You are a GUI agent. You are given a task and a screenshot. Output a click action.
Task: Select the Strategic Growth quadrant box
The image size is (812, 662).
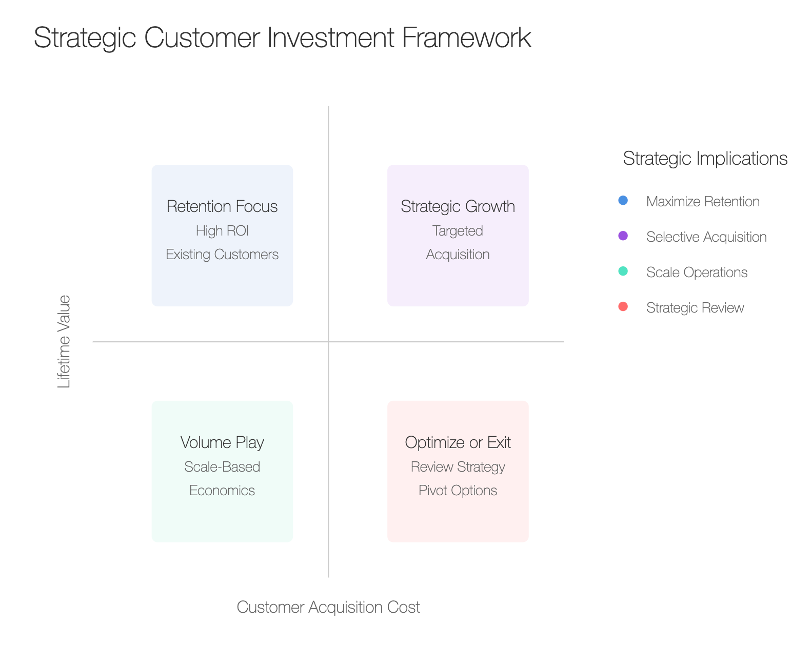click(458, 236)
